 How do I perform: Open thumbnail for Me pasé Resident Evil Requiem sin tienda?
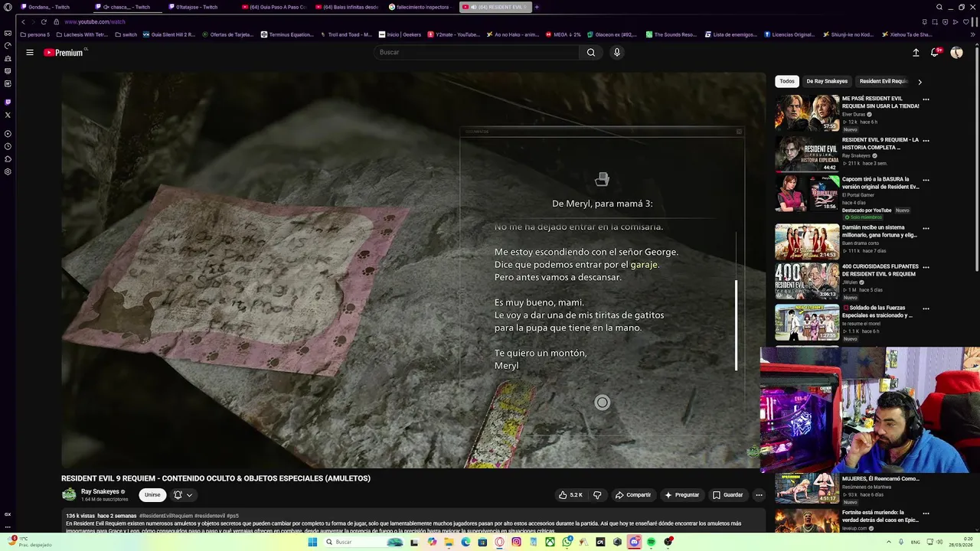click(807, 113)
